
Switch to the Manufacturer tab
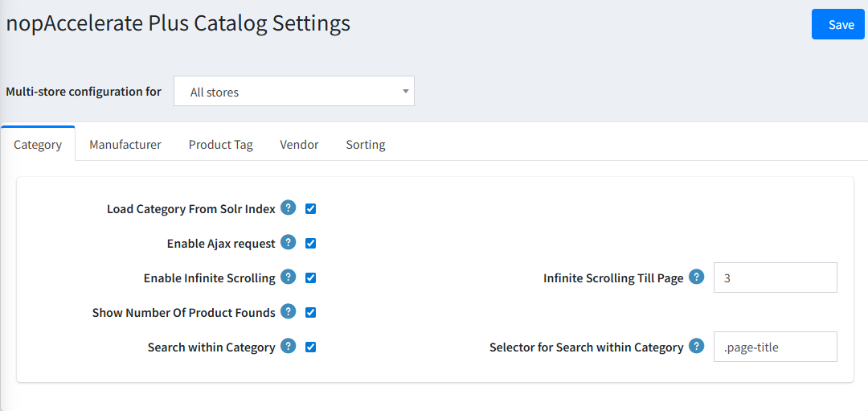pyautogui.click(x=125, y=145)
